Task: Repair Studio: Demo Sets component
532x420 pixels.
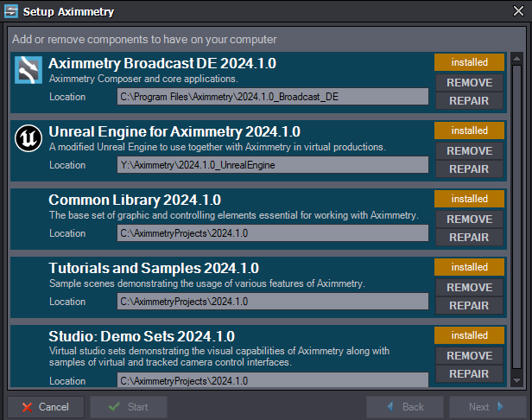Action: tap(469, 374)
